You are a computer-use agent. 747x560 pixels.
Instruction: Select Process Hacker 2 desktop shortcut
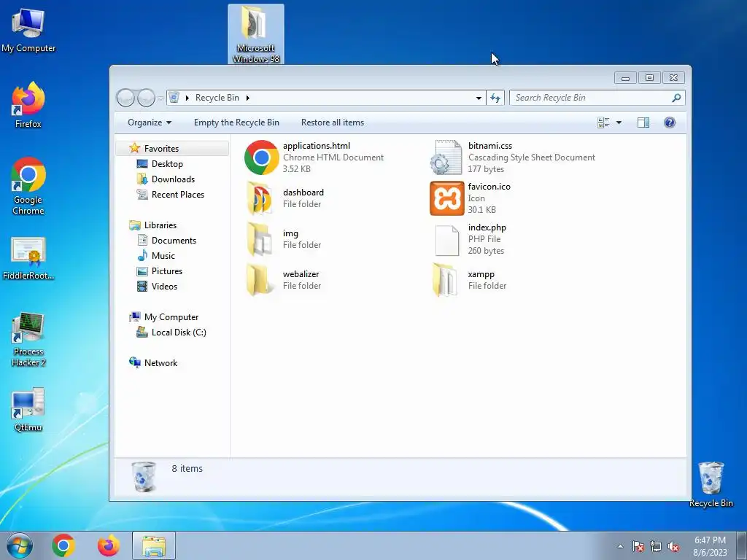(28, 340)
